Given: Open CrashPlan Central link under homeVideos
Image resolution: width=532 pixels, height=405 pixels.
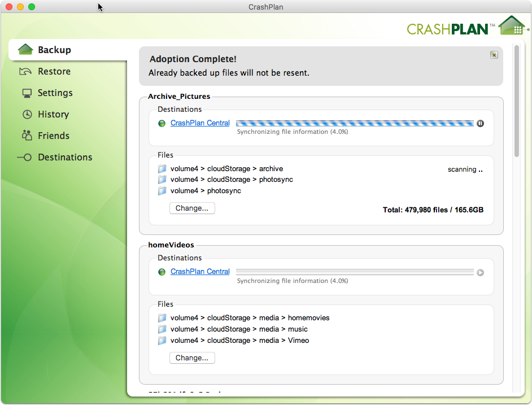Looking at the screenshot, I should coord(200,272).
